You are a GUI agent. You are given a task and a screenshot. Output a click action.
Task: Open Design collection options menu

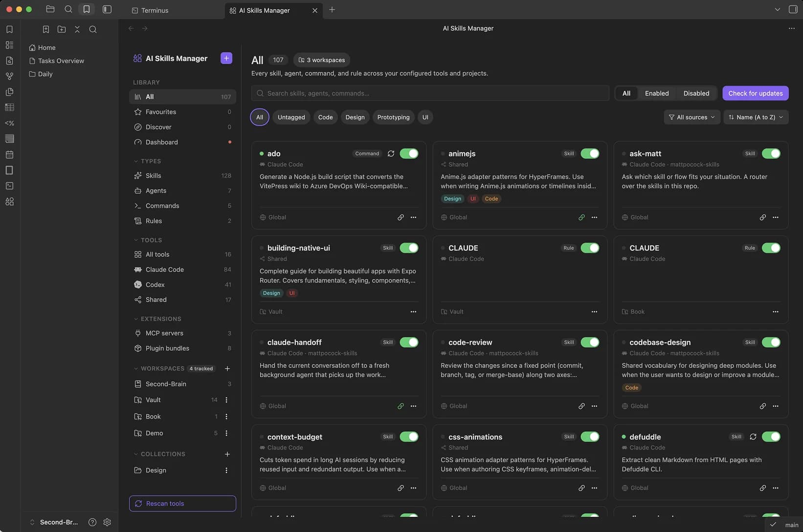pyautogui.click(x=226, y=470)
